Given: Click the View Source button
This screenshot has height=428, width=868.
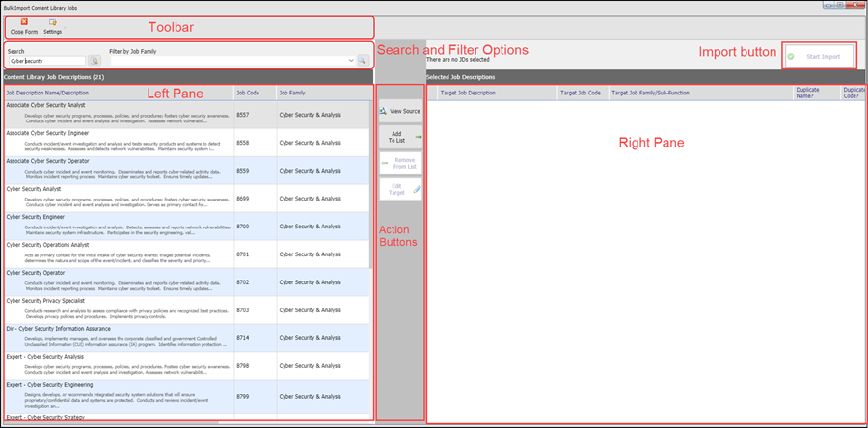Looking at the screenshot, I should coord(400,111).
